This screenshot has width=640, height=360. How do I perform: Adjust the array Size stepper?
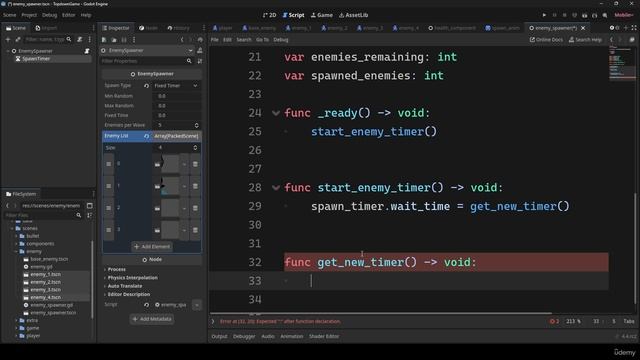[x=195, y=147]
